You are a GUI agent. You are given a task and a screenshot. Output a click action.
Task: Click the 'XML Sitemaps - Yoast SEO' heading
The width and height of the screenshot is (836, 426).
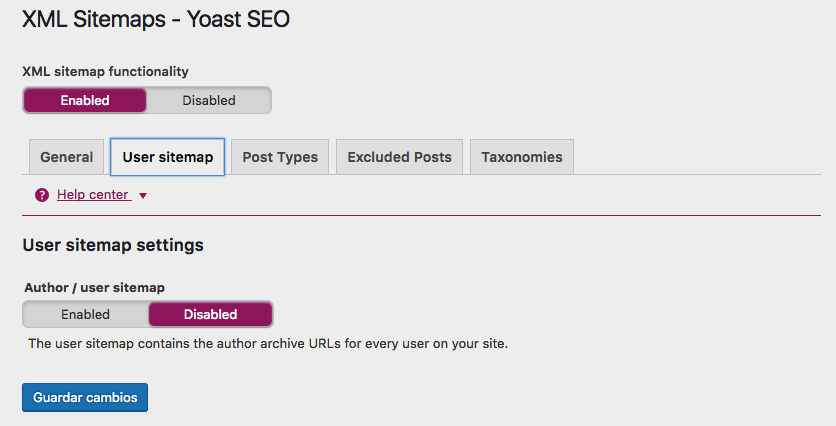[x=156, y=19]
